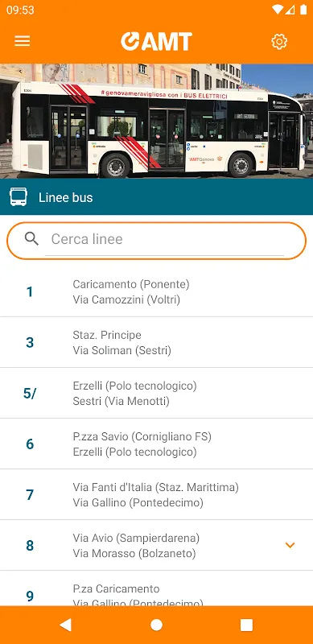Open line 9 P.za Caricamento route

click(156, 588)
